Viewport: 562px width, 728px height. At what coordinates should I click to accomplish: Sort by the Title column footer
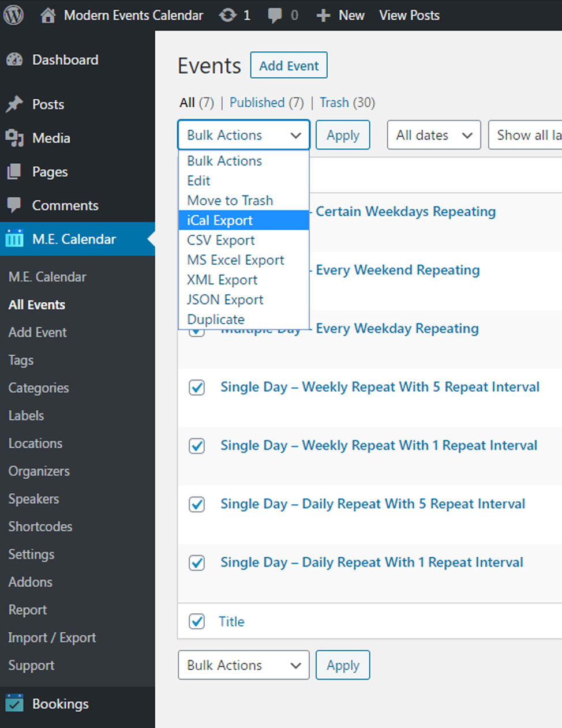[231, 621]
